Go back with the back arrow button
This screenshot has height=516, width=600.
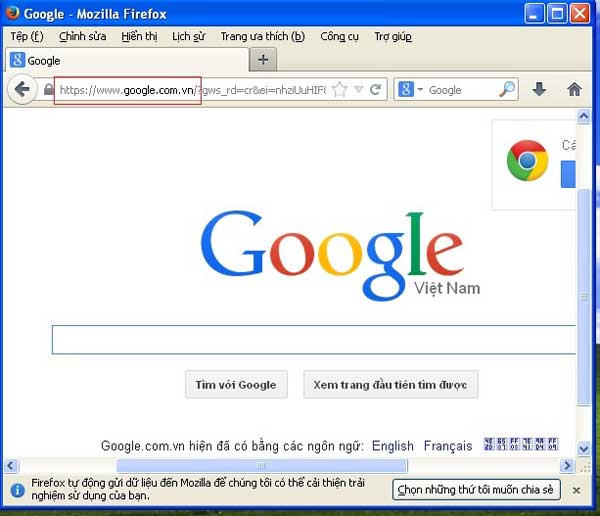22,89
